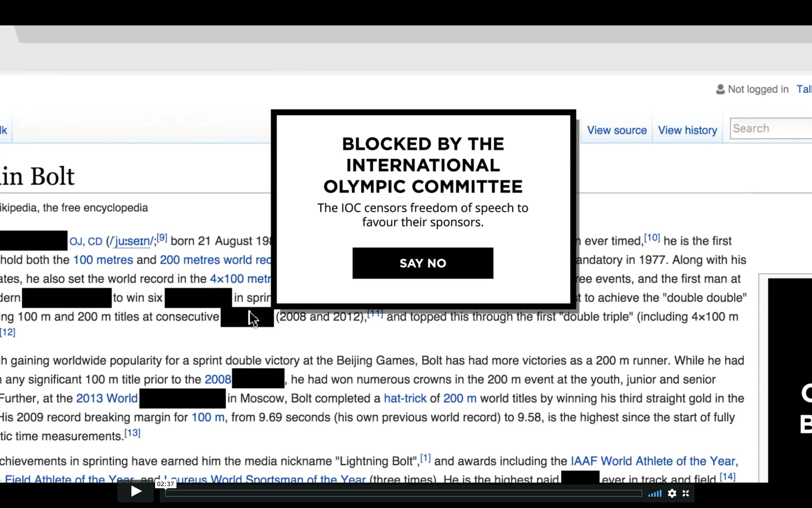
Task: Follow the 100 metres link
Action: (x=103, y=260)
